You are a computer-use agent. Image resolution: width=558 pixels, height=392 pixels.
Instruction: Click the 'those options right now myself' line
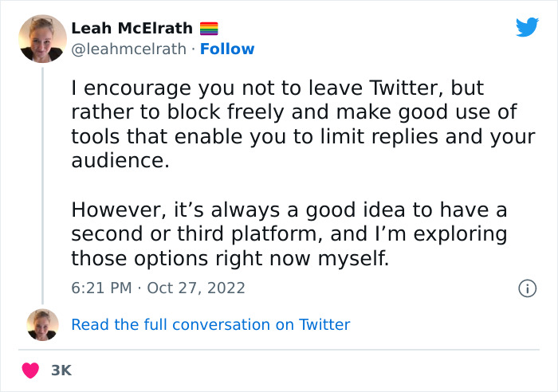coord(230,258)
